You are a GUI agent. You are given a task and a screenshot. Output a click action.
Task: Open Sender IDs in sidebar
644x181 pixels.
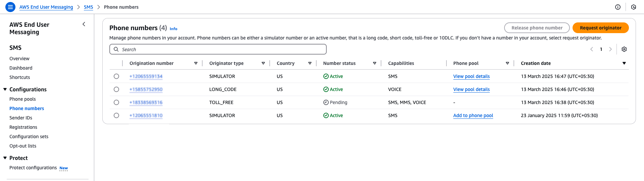(21, 118)
